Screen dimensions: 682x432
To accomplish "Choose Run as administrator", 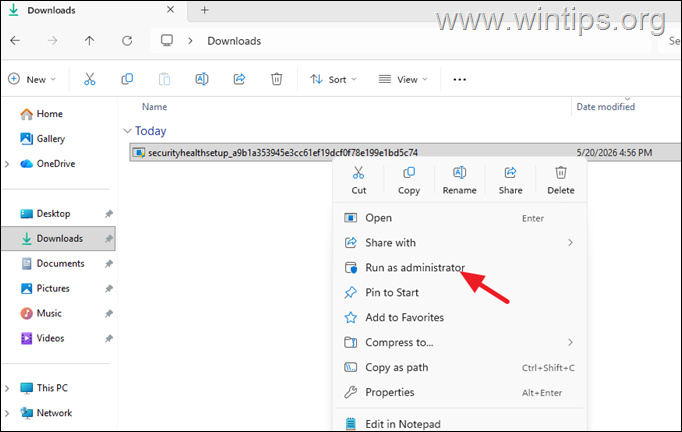I will tap(459, 268).
